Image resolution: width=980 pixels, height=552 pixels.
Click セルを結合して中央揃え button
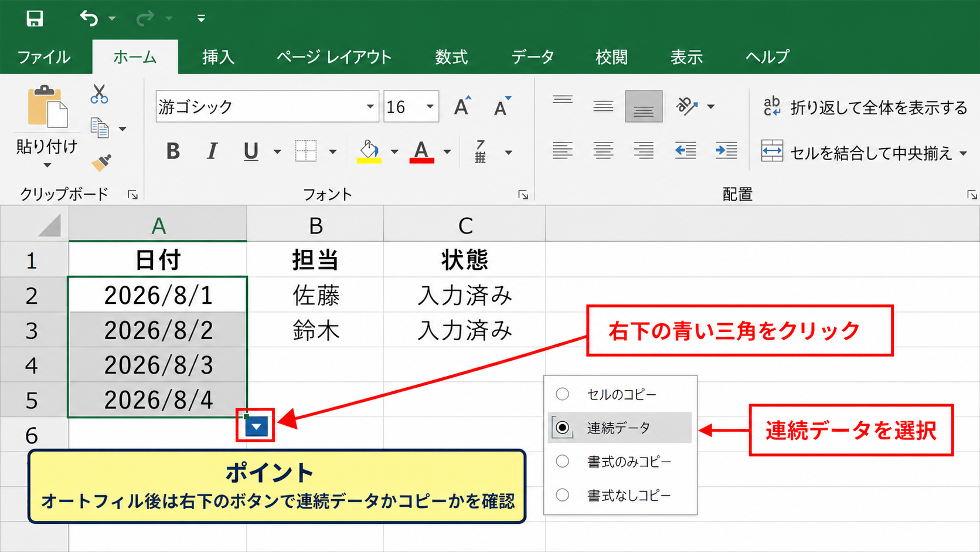[857, 152]
